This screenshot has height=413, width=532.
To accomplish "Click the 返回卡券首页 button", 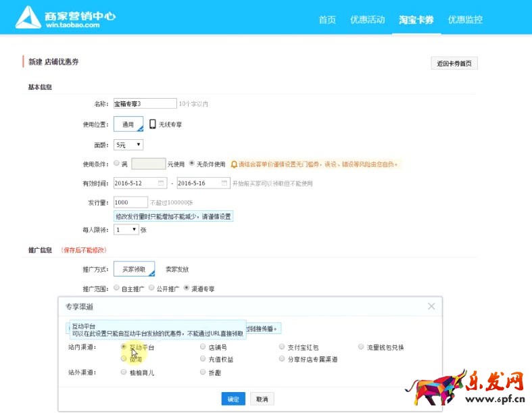I will pyautogui.click(x=454, y=64).
